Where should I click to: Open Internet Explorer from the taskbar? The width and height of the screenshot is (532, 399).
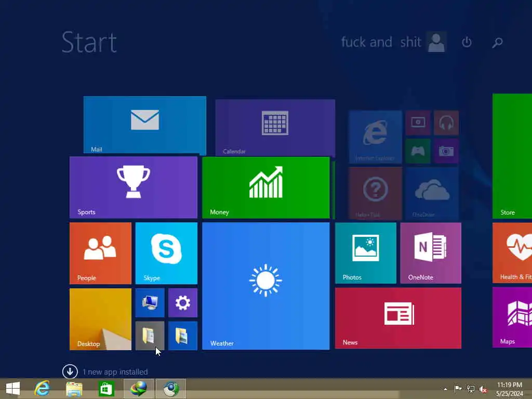coord(42,389)
